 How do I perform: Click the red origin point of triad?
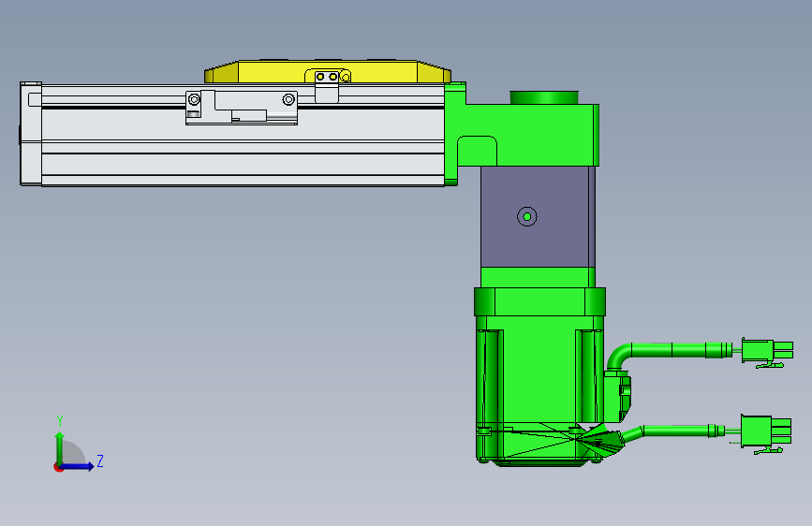[x=58, y=467]
